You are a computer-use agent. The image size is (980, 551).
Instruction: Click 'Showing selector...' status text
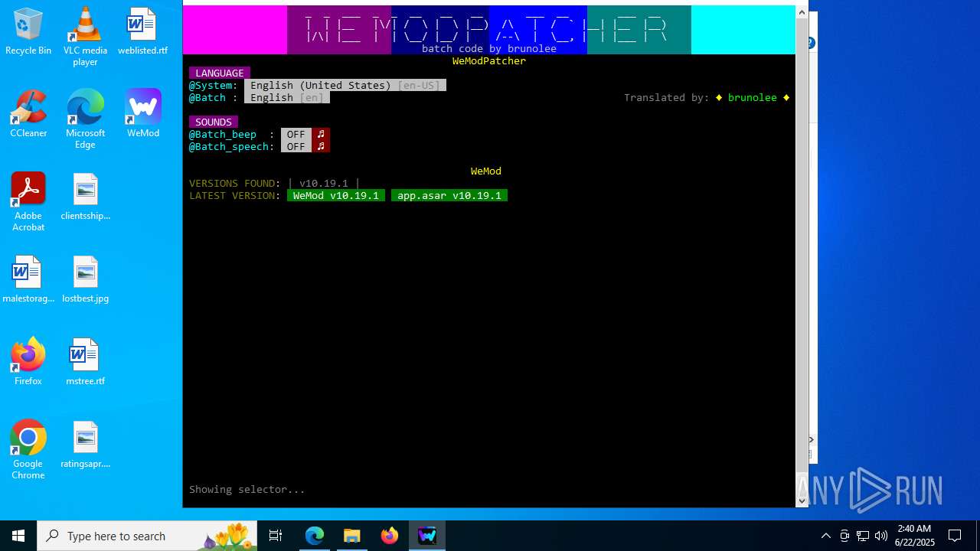pyautogui.click(x=247, y=489)
